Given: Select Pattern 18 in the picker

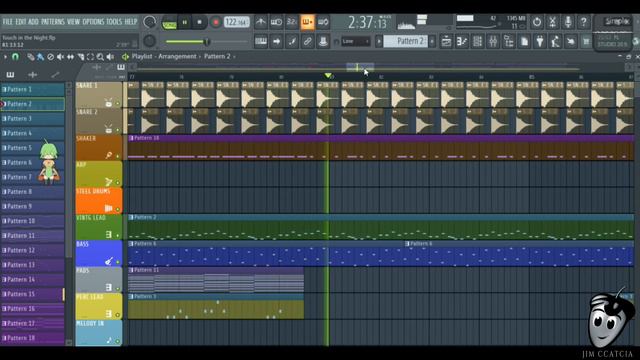Looking at the screenshot, I should (32, 338).
